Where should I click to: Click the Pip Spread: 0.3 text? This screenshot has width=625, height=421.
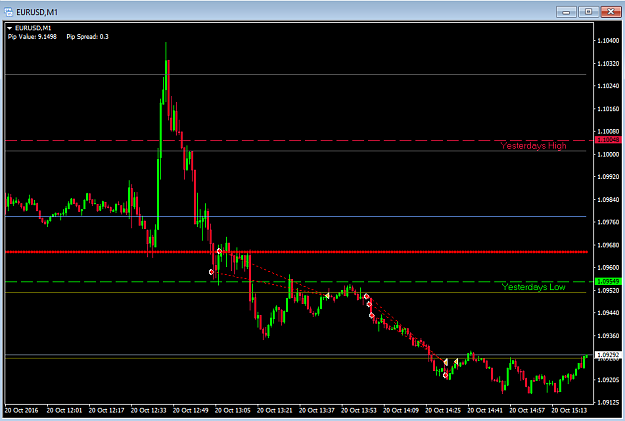[87, 37]
